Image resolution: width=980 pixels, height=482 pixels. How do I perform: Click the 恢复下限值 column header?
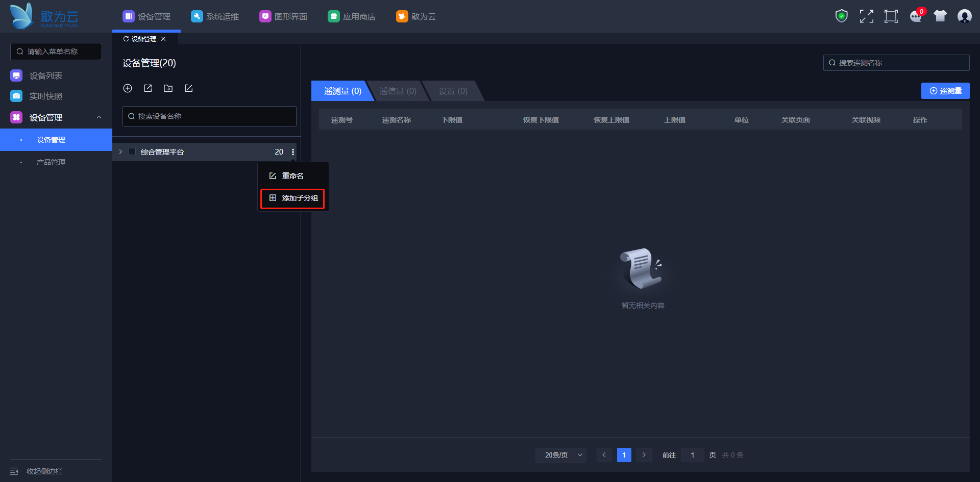(541, 120)
